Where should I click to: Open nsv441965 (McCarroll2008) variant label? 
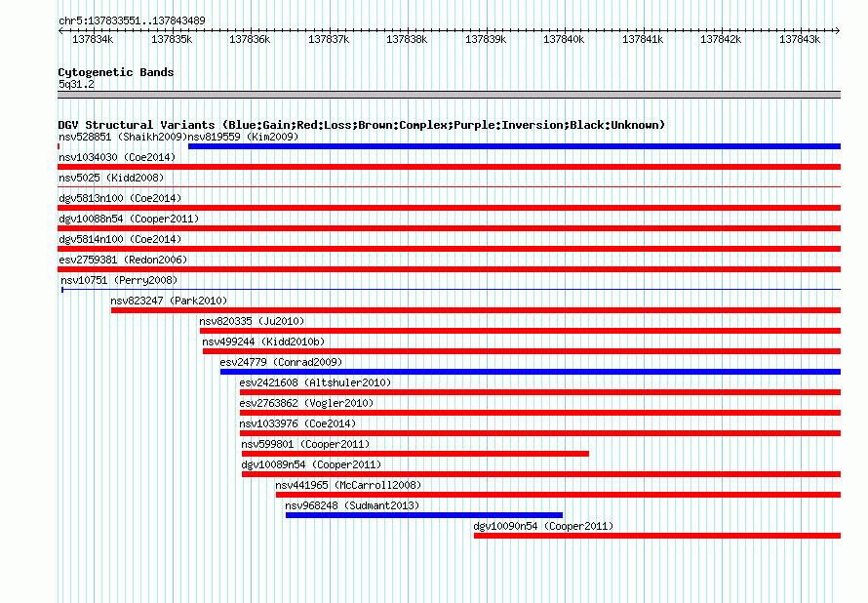[348, 485]
